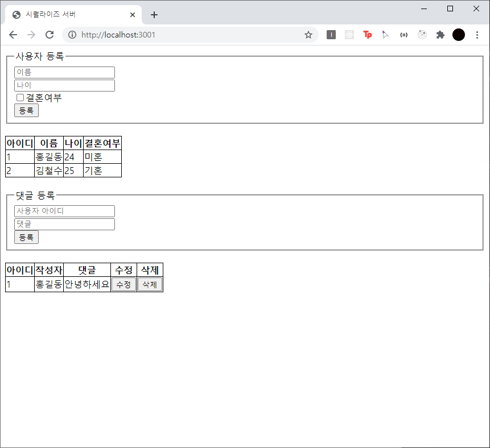The height and width of the screenshot is (448, 490).
Task: Click the 삭제 button for 홍길동's comment
Action: tap(150, 284)
